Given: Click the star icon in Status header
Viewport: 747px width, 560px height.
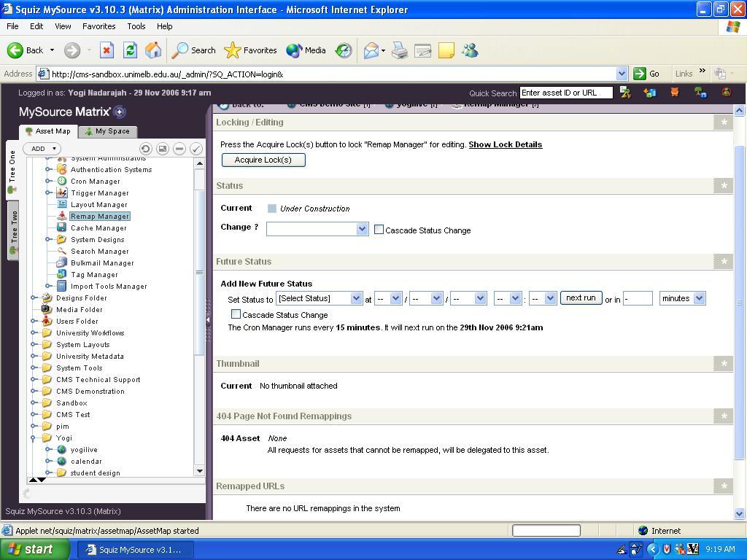Looking at the screenshot, I should [x=724, y=186].
